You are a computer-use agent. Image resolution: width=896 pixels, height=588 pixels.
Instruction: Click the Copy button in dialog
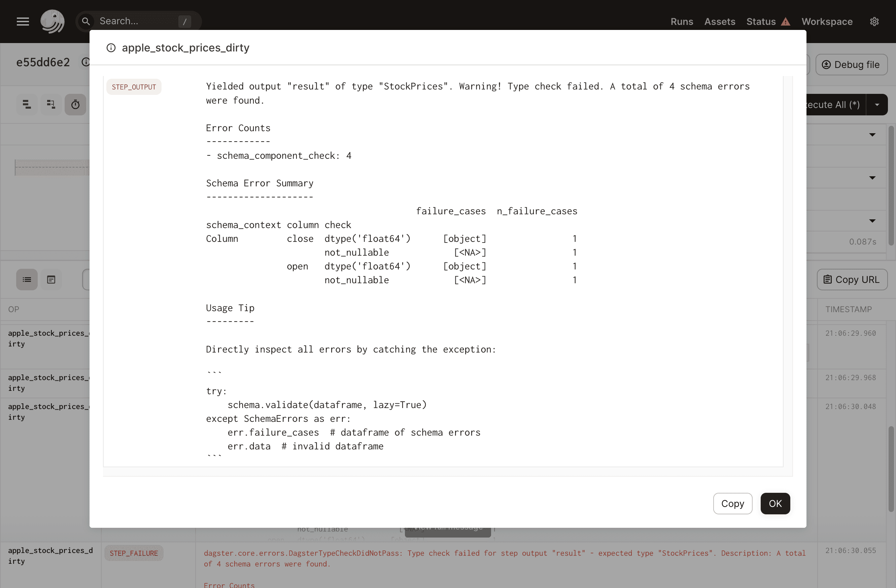point(732,503)
